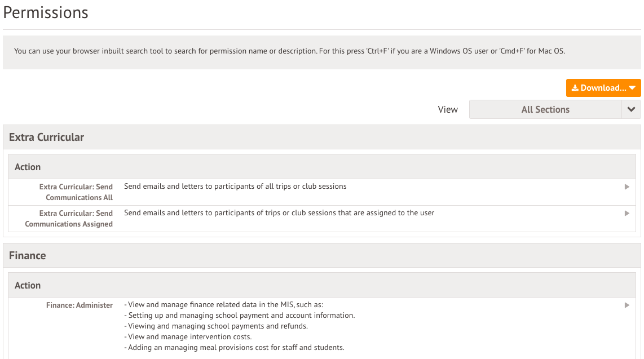This screenshot has height=359, width=644.
Task: Click the Finance: Administer permission name
Action: coord(80,305)
